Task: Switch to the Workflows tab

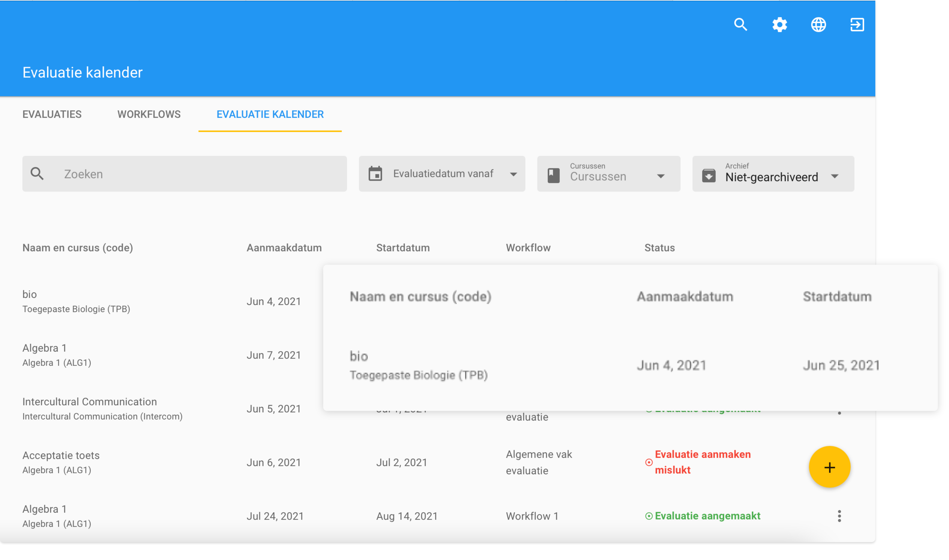Action: [149, 114]
